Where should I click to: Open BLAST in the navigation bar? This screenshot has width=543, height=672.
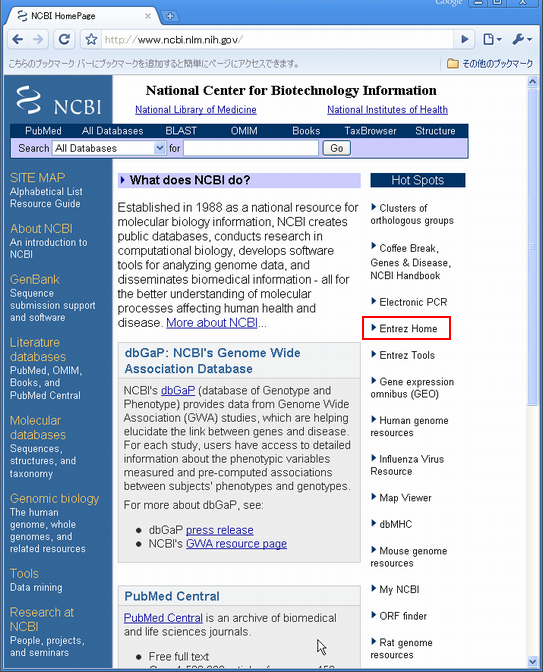(181, 131)
